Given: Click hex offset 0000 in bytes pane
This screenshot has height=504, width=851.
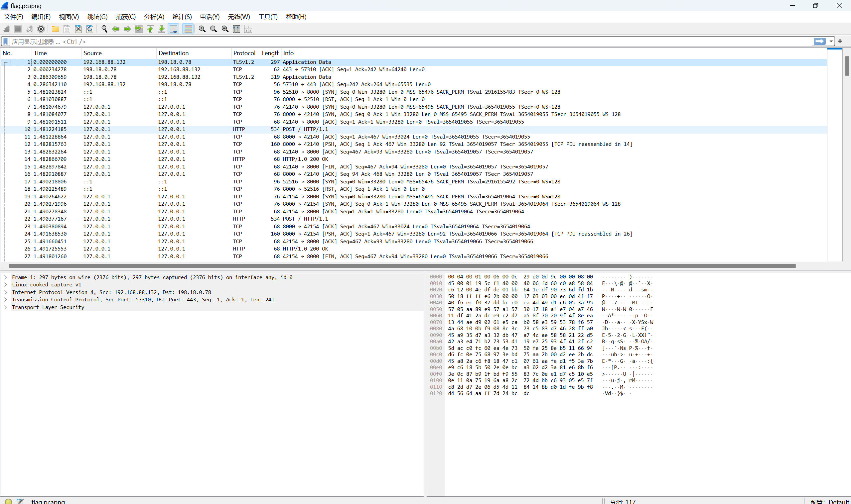Looking at the screenshot, I should point(436,277).
